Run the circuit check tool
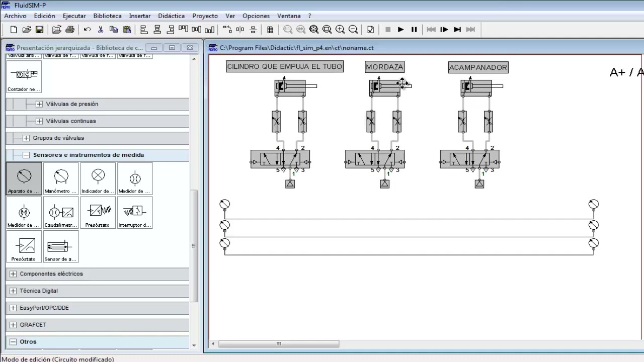Image resolution: width=644 pixels, height=362 pixels. click(x=371, y=30)
